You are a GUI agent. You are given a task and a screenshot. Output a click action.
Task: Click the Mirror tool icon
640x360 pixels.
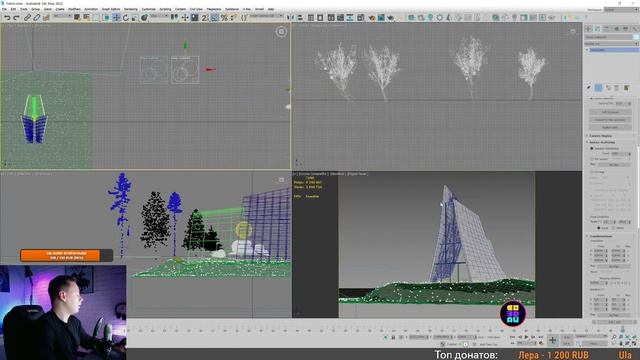pos(291,18)
